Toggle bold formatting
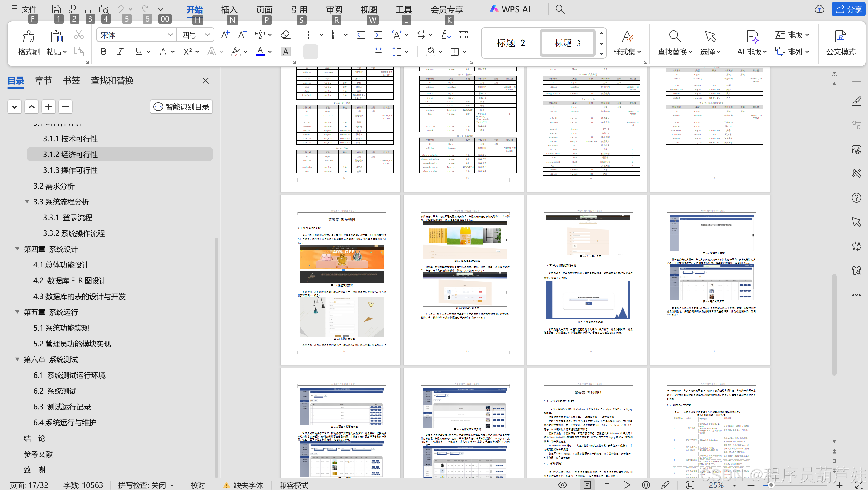Image resolution: width=868 pixels, height=490 pixels. [103, 52]
